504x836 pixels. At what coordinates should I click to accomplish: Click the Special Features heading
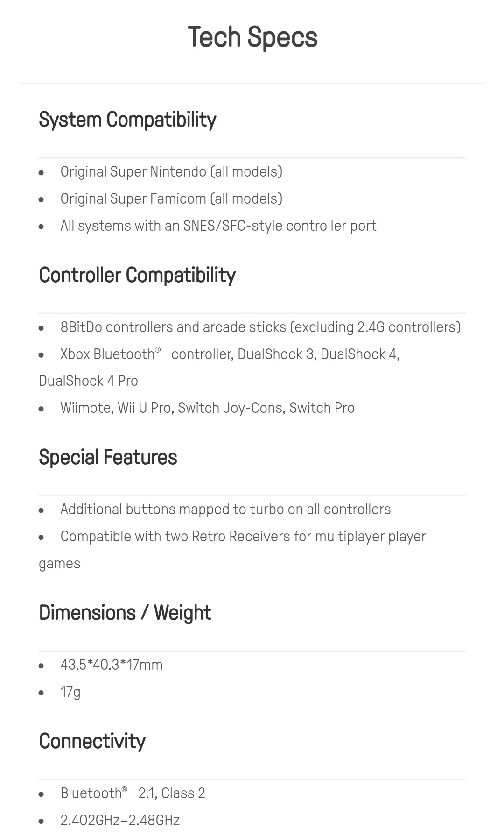coord(108,457)
